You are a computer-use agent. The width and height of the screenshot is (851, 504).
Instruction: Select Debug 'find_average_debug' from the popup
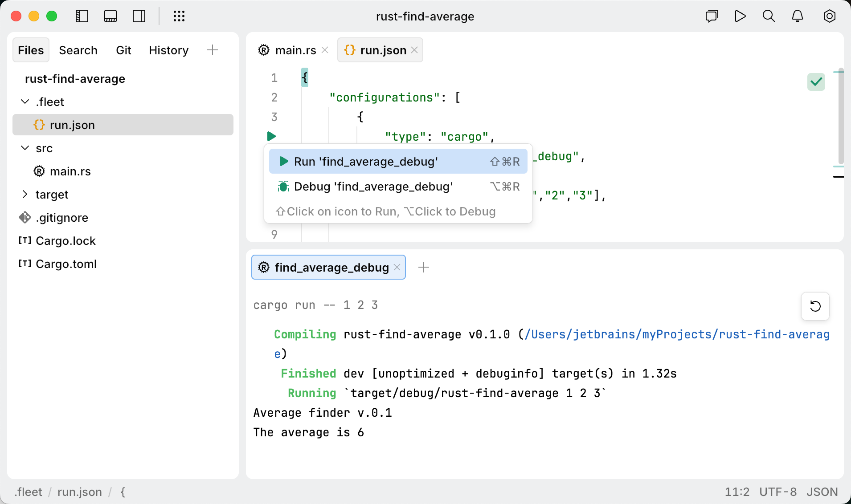[x=373, y=187]
